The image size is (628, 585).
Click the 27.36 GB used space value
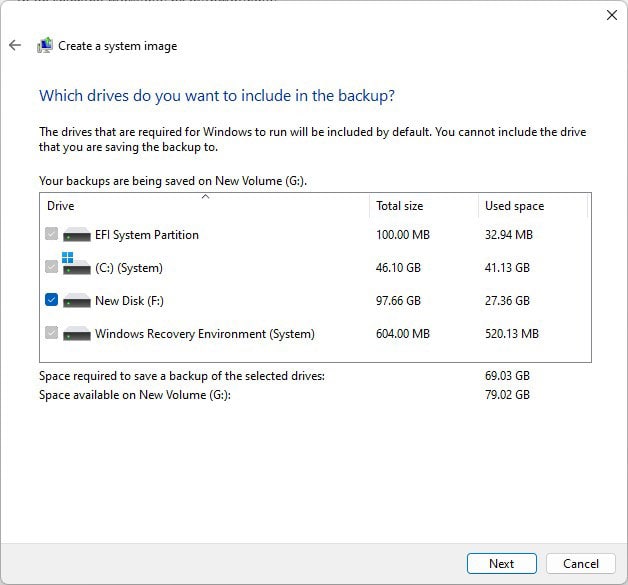507,301
